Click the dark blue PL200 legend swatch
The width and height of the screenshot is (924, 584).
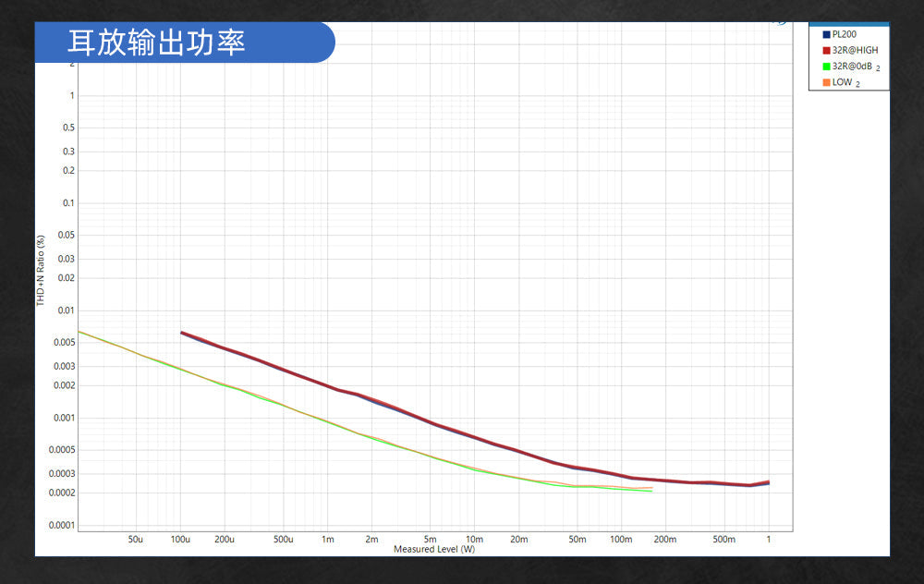(x=826, y=35)
